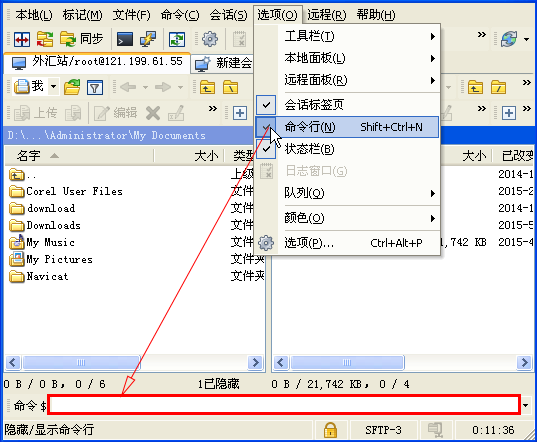Screen dimensions: 537x442
Task: Go to remote root directory icon
Action: coord(498,87)
